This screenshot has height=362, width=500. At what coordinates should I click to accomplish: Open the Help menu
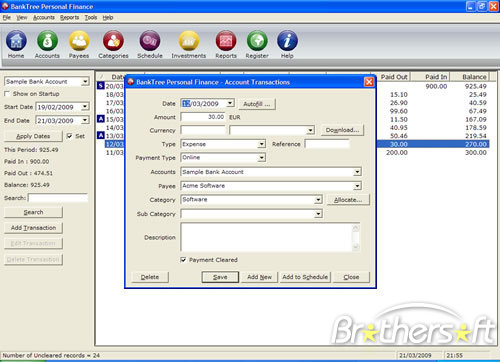pos(108,18)
